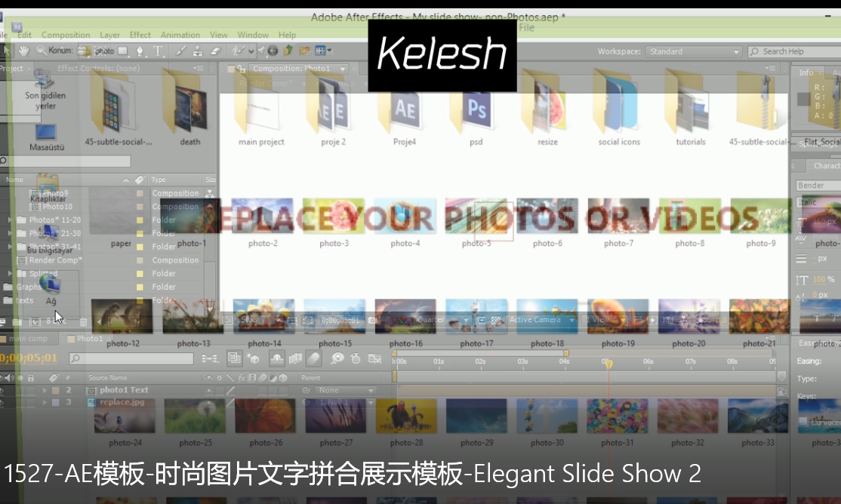Screen dimensions: 841x504
Task: Click the layer 2 label color swatch
Action: tap(55, 390)
